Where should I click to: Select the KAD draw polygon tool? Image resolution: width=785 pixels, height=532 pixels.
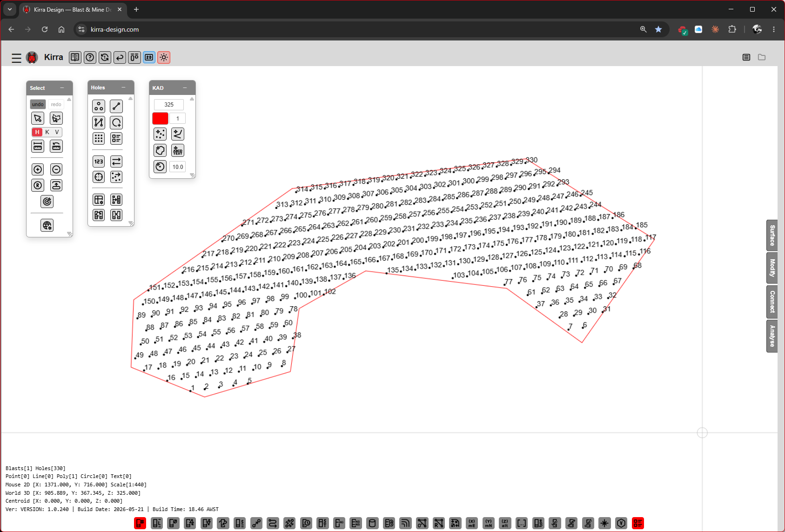[160, 150]
